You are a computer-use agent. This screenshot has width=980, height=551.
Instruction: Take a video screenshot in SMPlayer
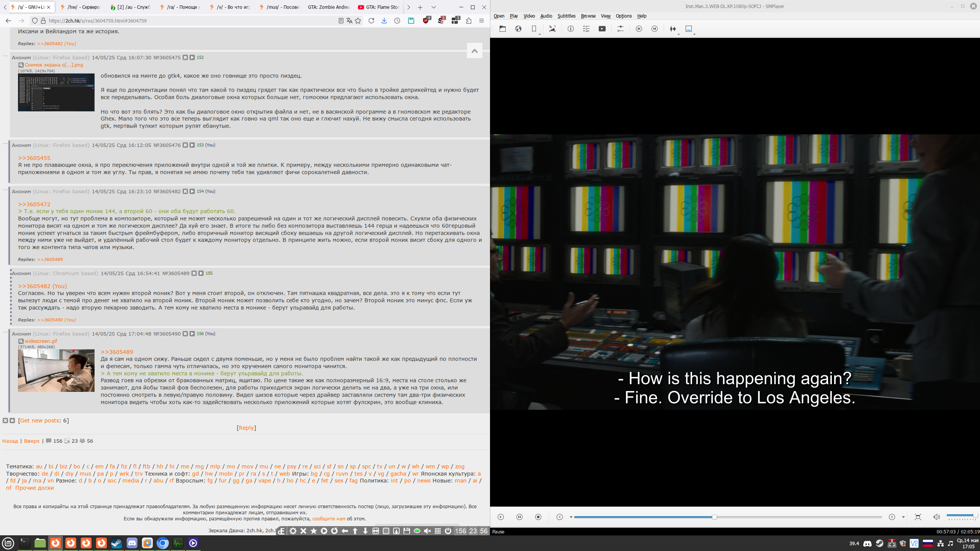[552, 29]
